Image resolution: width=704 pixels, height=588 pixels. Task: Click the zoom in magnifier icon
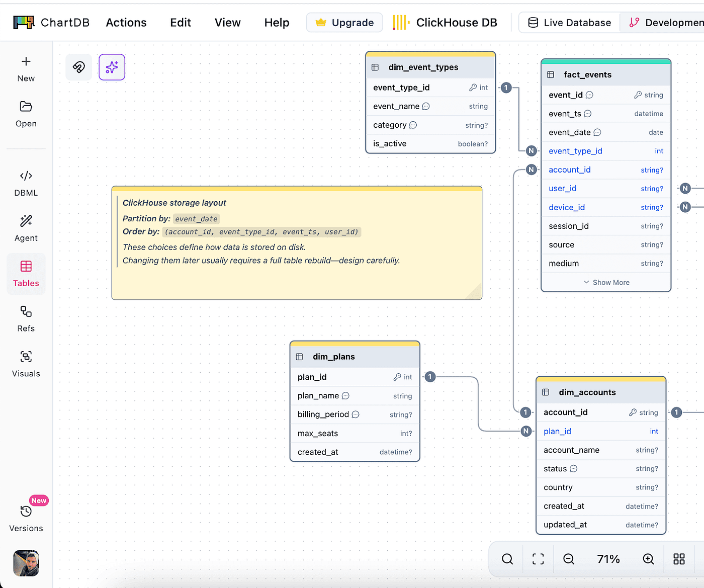[x=648, y=559]
